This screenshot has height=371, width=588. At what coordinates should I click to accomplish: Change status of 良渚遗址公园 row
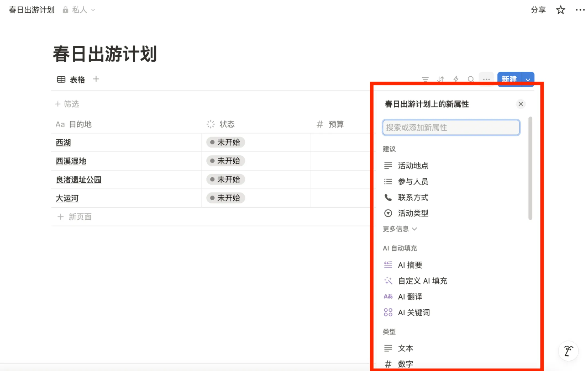coord(225,179)
